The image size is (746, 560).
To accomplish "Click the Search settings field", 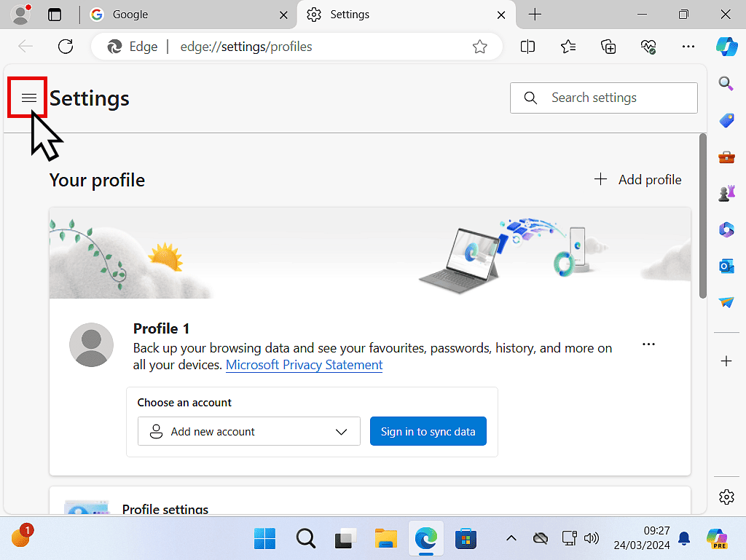I will click(604, 98).
